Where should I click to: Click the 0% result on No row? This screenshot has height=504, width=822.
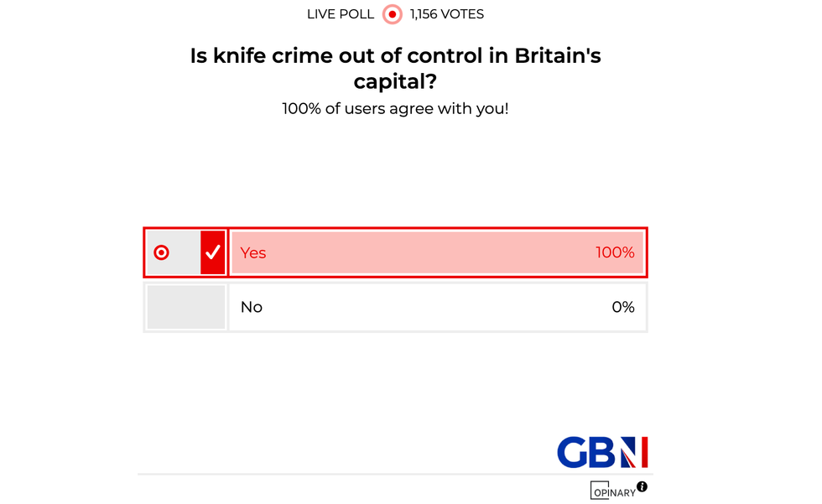[622, 307]
